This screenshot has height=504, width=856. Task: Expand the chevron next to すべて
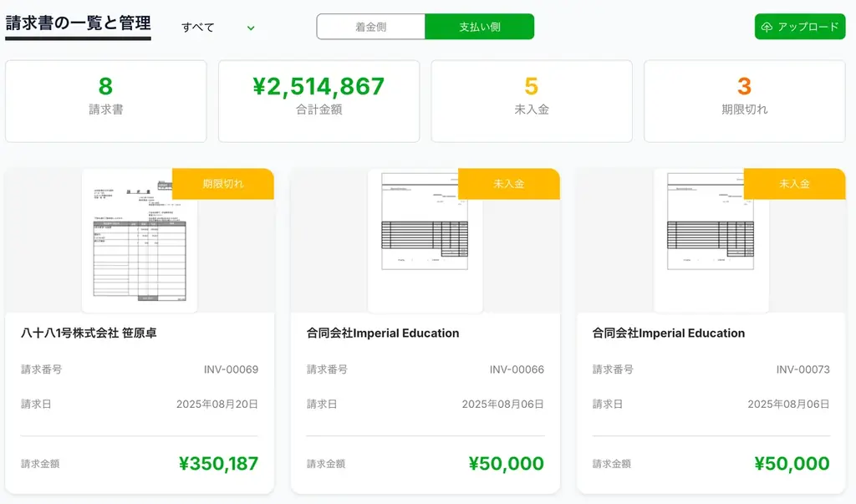249,28
